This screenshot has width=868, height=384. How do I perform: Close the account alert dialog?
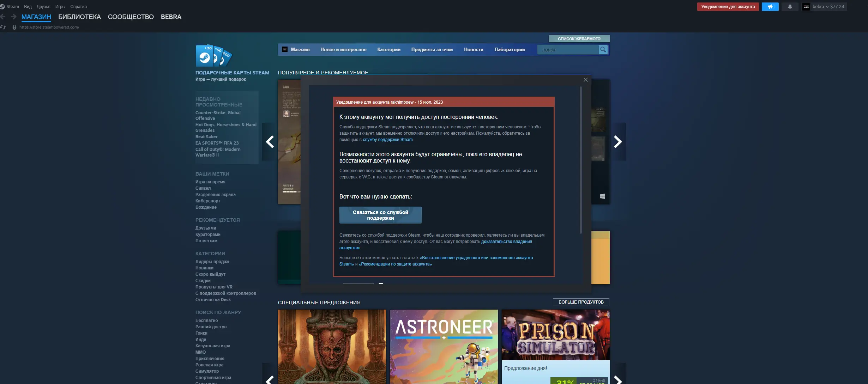pos(585,80)
